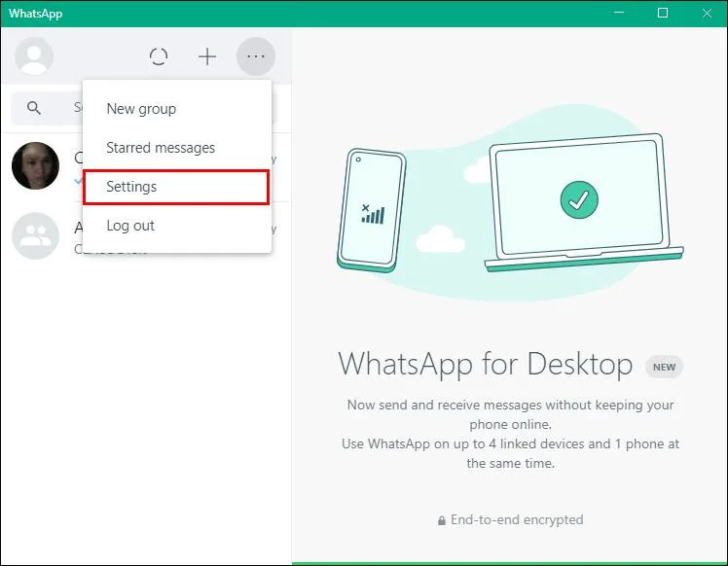Minimize the WhatsApp window

(x=619, y=13)
